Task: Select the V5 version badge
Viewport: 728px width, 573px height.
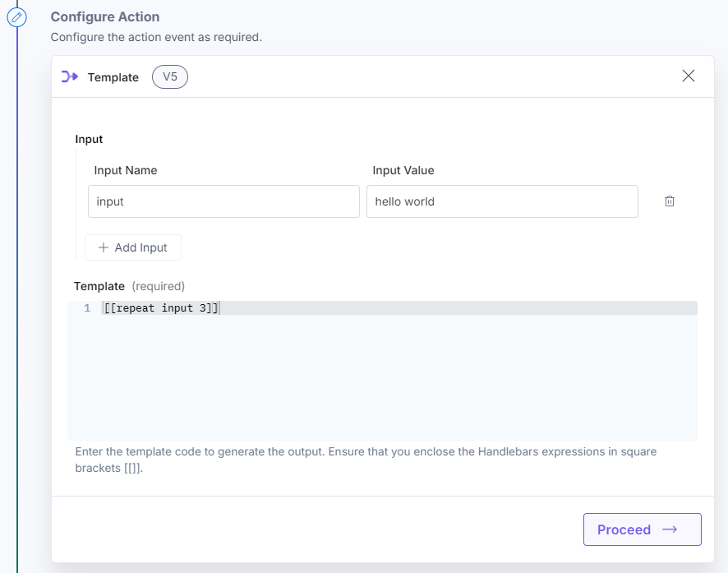Action: tap(170, 77)
